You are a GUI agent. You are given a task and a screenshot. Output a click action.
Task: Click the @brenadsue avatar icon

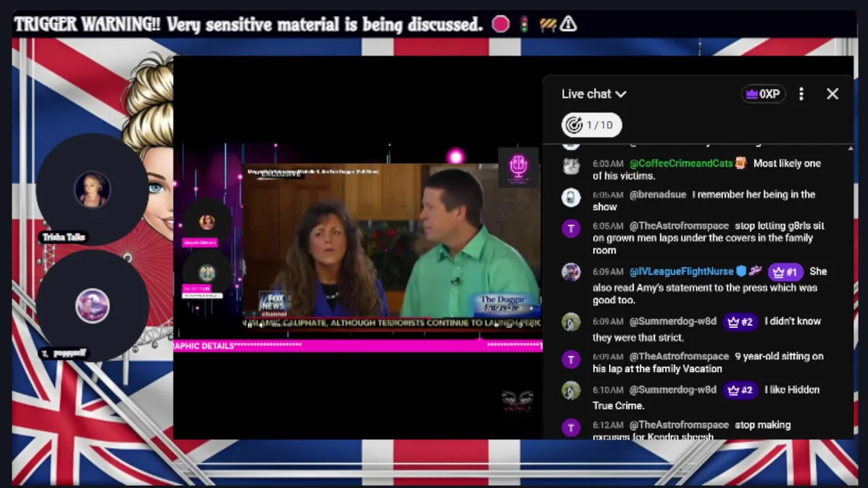point(571,197)
